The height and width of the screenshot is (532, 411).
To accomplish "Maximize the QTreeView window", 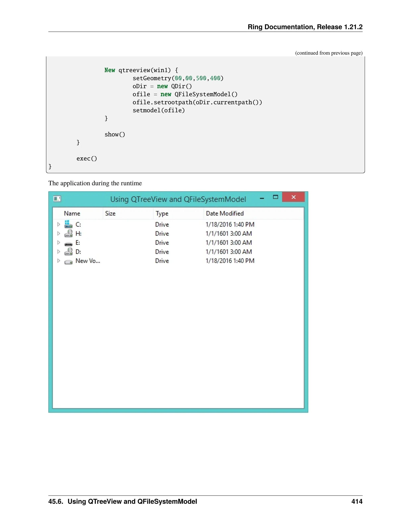I will (275, 197).
